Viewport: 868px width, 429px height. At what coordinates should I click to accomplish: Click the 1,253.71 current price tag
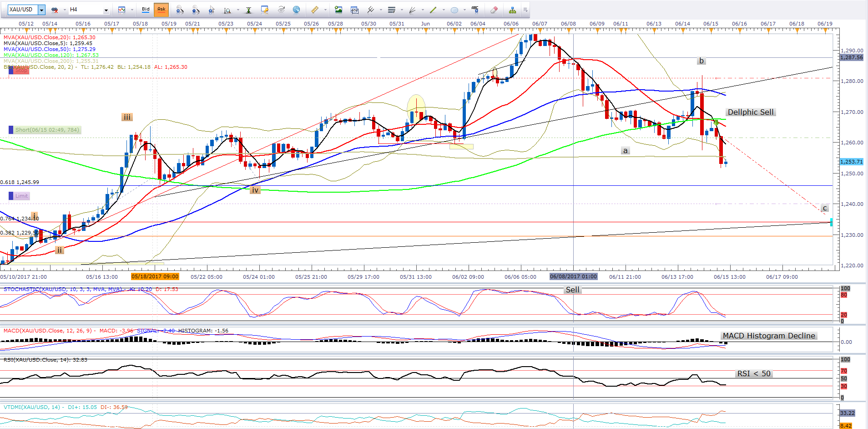point(851,162)
